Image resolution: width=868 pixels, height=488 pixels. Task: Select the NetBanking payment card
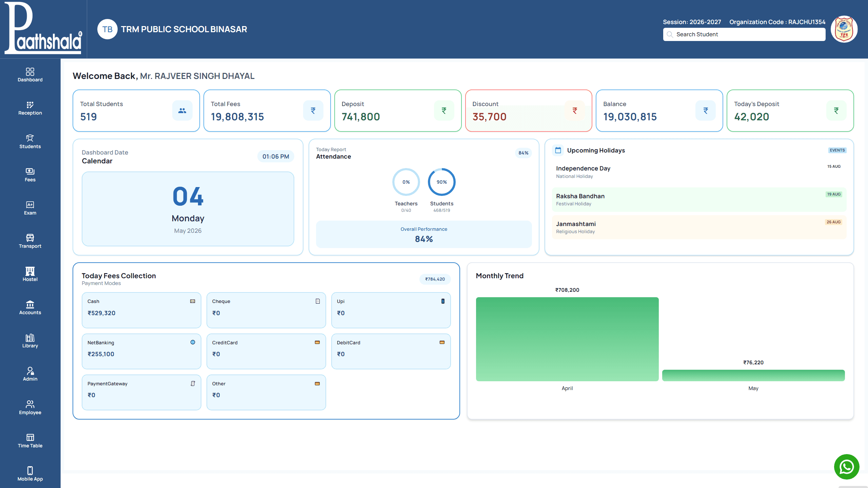[x=141, y=351]
